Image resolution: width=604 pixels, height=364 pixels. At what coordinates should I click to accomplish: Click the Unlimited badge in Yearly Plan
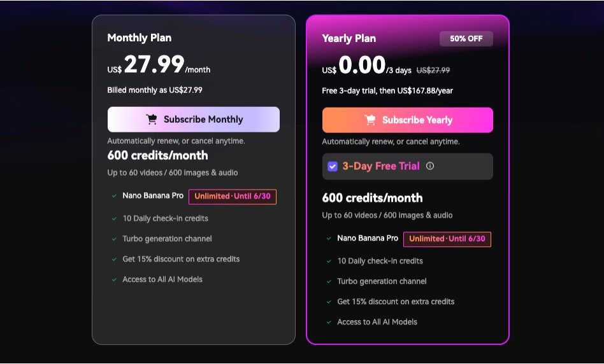click(447, 239)
